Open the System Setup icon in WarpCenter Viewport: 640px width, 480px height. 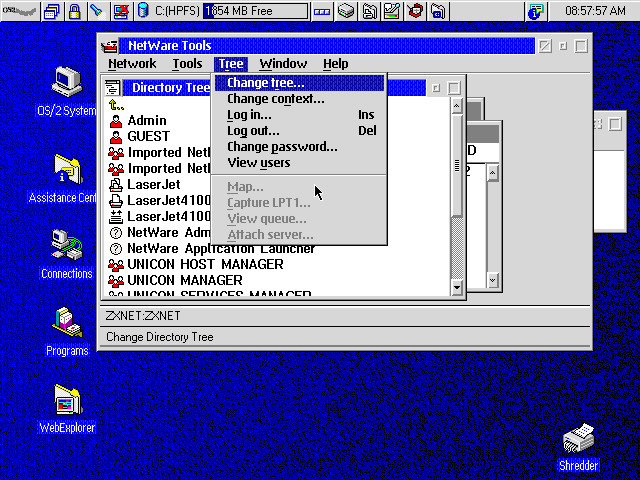(x=392, y=11)
